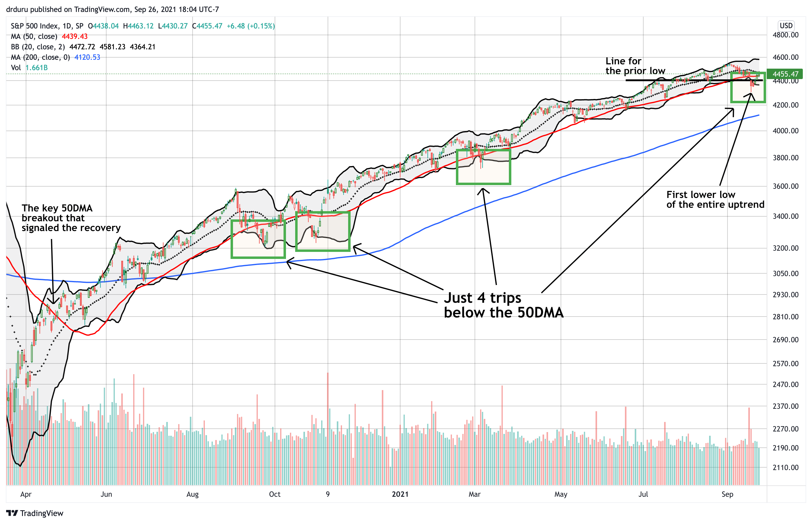Click the S&P 500 Index symbol title
Viewport: 812px width, 524px height.
click(x=47, y=26)
